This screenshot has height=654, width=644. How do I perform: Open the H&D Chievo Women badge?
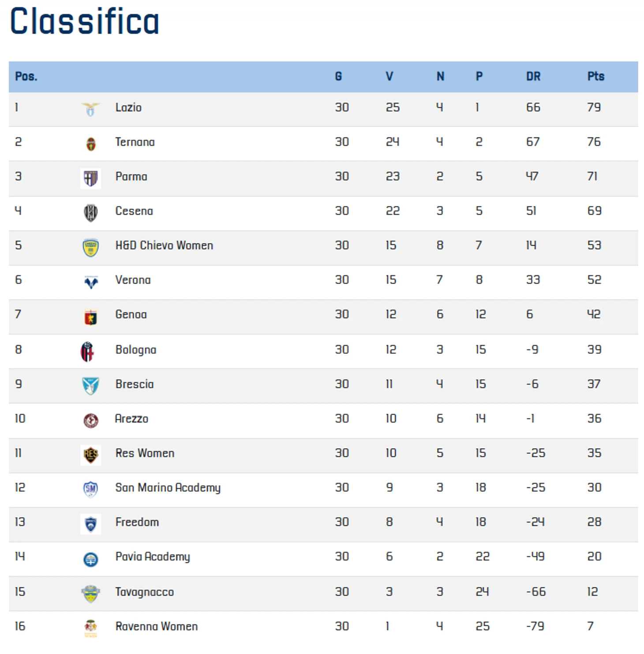[x=90, y=247]
